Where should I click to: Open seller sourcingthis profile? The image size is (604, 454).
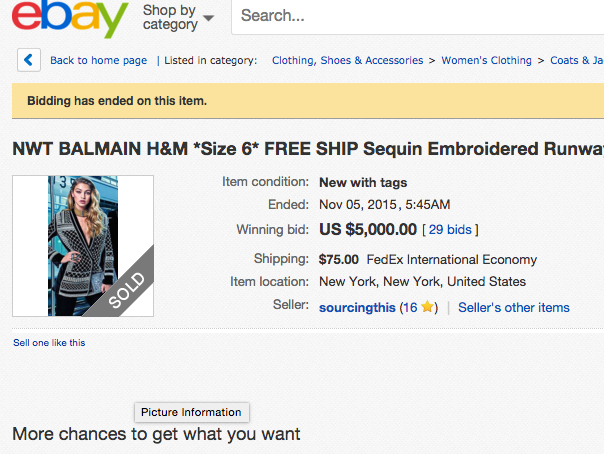pyautogui.click(x=356, y=308)
